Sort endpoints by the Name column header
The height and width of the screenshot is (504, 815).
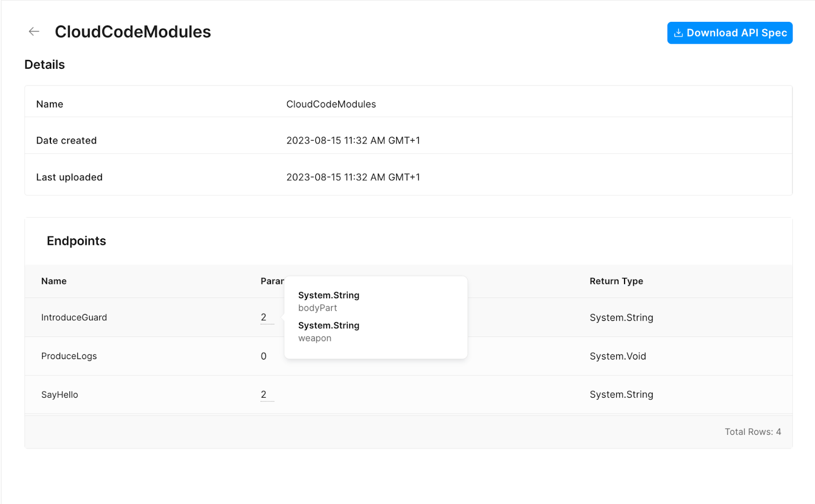point(54,281)
